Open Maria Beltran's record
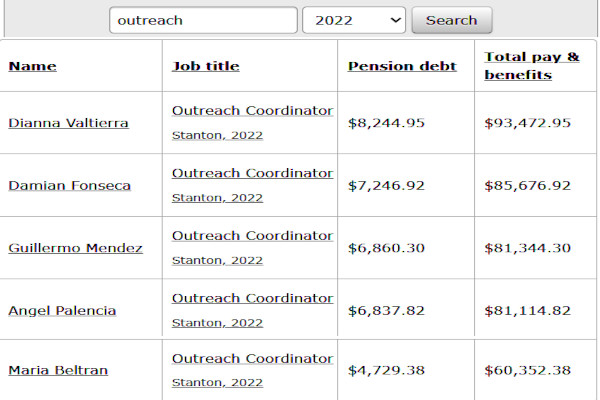The width and height of the screenshot is (600, 400). [58, 370]
